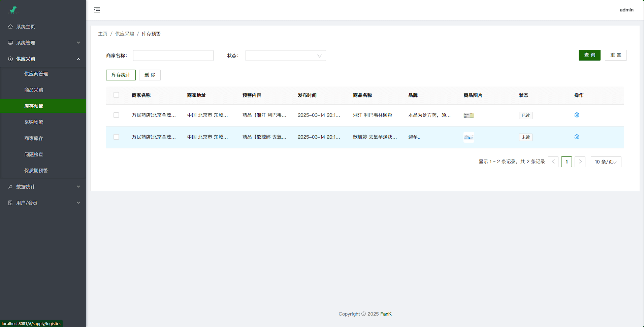Click the sidebar collapse hamburger icon
Image resolution: width=644 pixels, height=327 pixels.
[97, 10]
